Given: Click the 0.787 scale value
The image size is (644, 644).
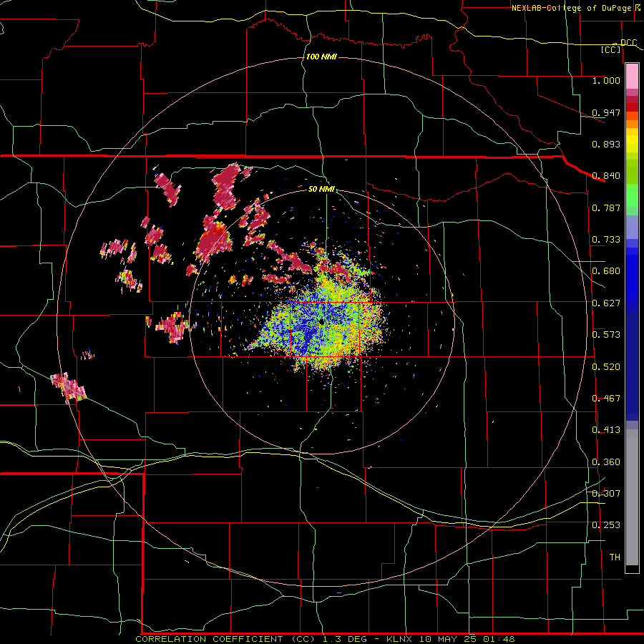Looking at the screenshot, I should [606, 208].
